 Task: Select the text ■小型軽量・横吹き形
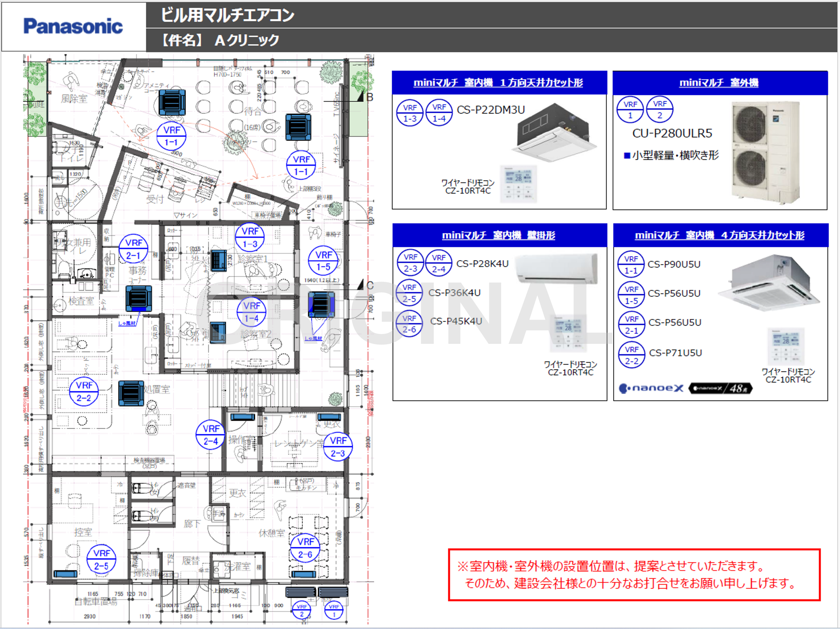(x=671, y=155)
